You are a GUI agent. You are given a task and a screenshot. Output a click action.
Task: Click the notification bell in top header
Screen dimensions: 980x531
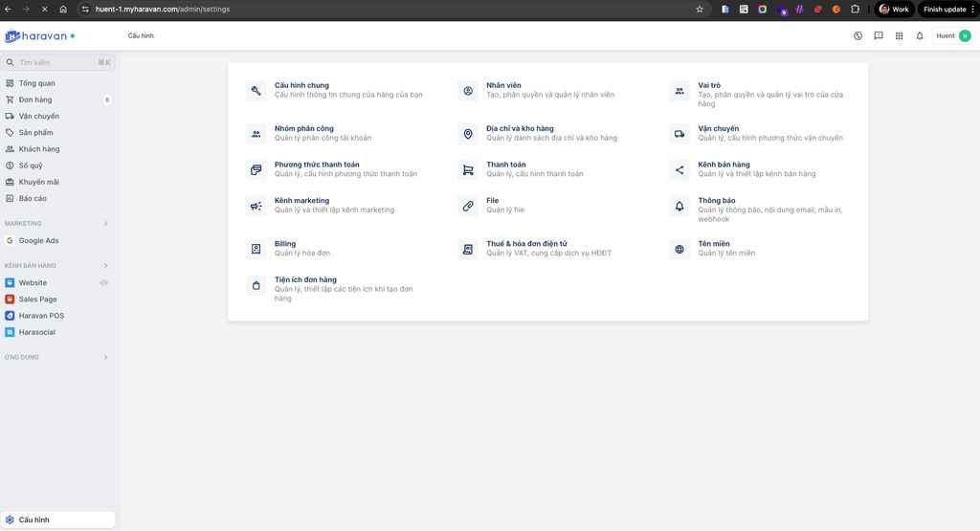click(x=920, y=36)
